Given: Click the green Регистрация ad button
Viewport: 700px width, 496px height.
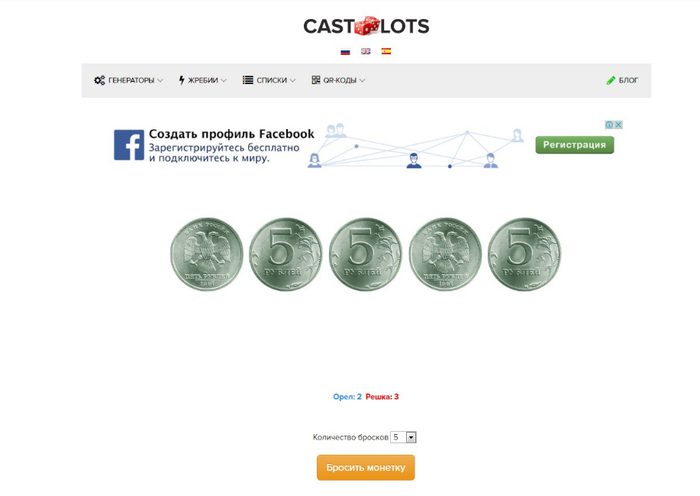Looking at the screenshot, I should pos(574,145).
